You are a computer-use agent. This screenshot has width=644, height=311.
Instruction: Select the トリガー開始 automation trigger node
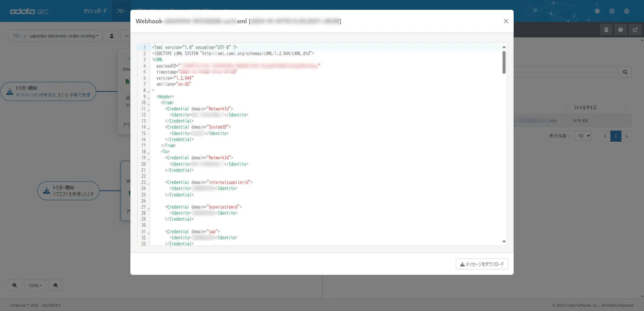49,91
